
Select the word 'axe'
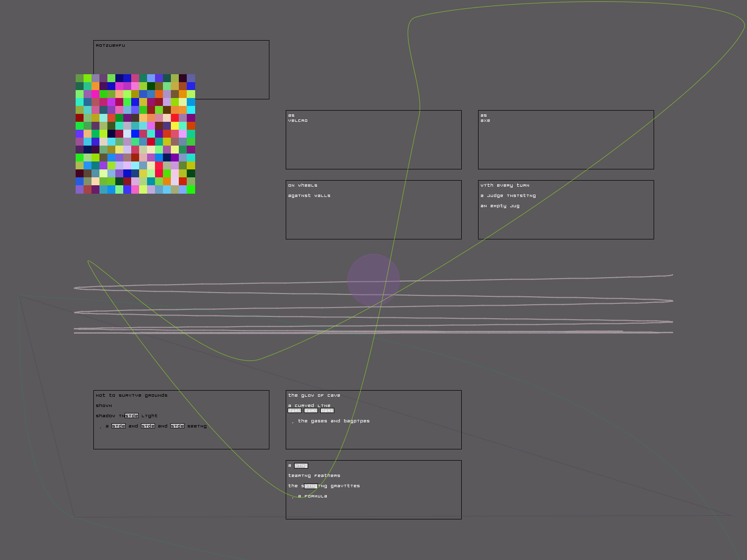(x=486, y=120)
